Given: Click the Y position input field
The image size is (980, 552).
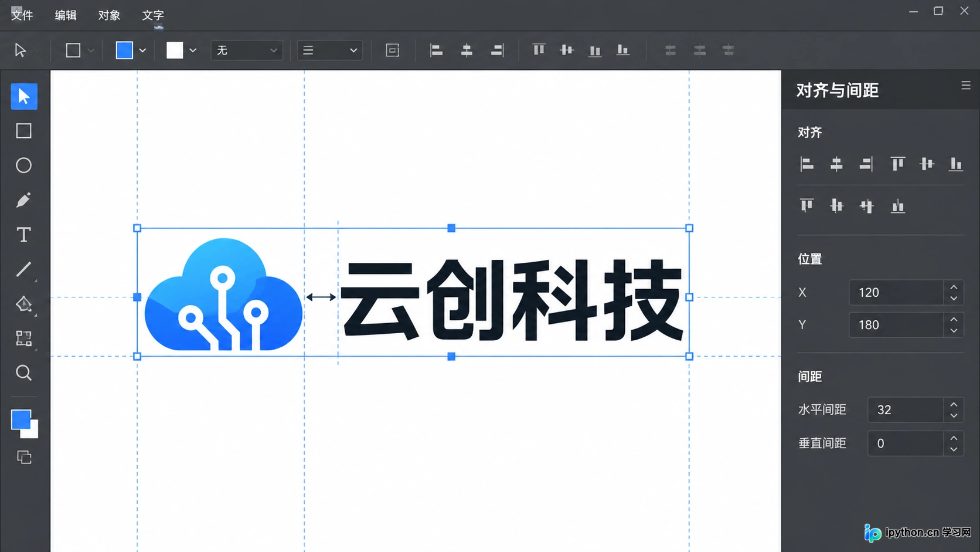Looking at the screenshot, I should pyautogui.click(x=896, y=325).
